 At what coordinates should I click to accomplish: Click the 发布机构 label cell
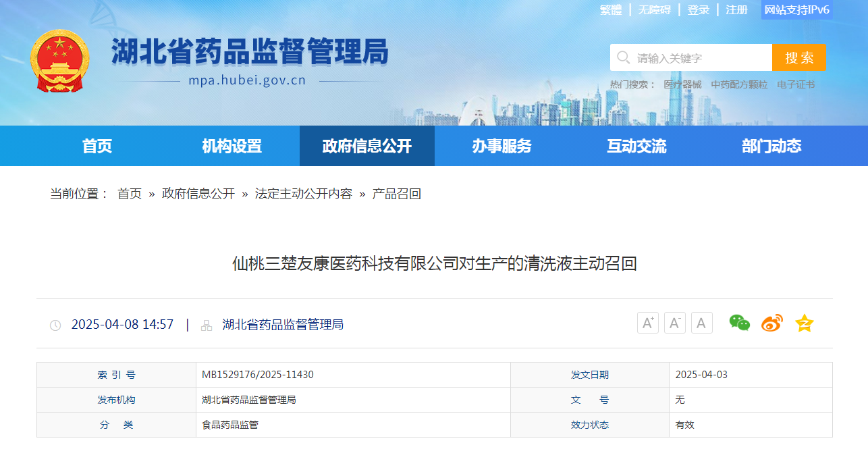point(116,400)
